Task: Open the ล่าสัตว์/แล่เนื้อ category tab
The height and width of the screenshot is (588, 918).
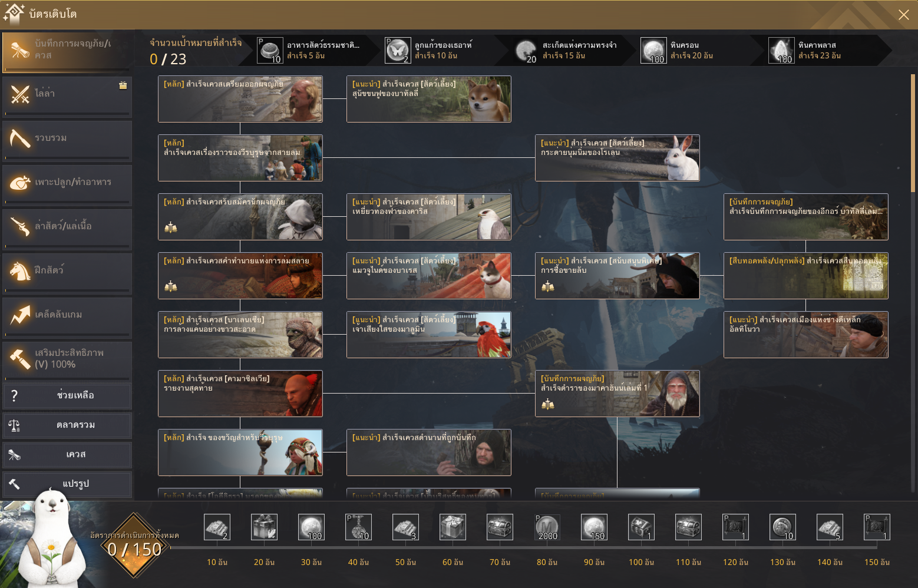Action: [x=67, y=229]
